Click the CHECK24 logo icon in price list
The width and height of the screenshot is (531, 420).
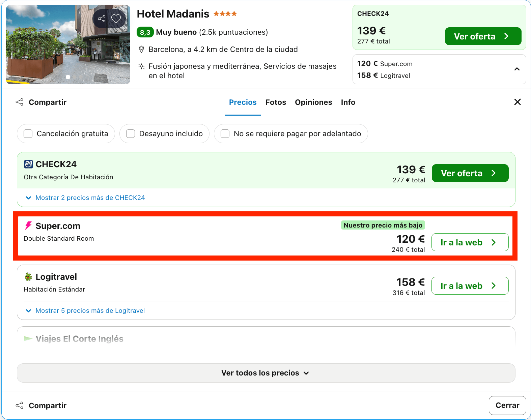point(28,164)
